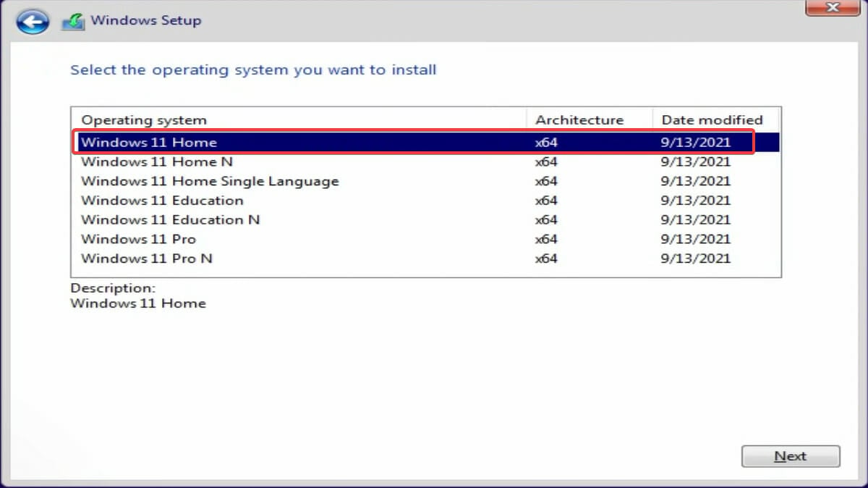Click the Windows Setup title bar text

146,20
